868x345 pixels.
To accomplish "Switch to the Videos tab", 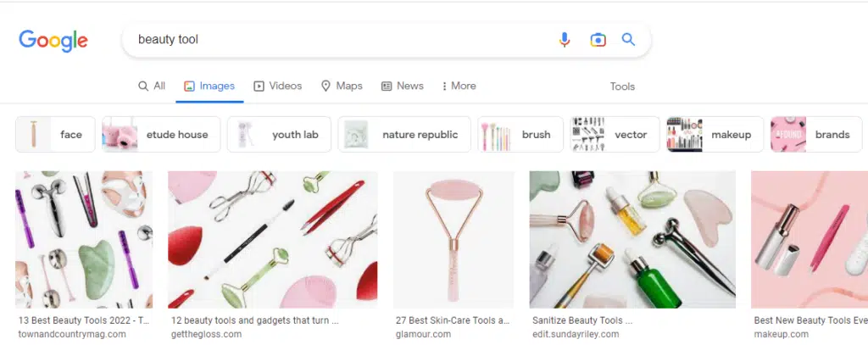I will (x=278, y=86).
